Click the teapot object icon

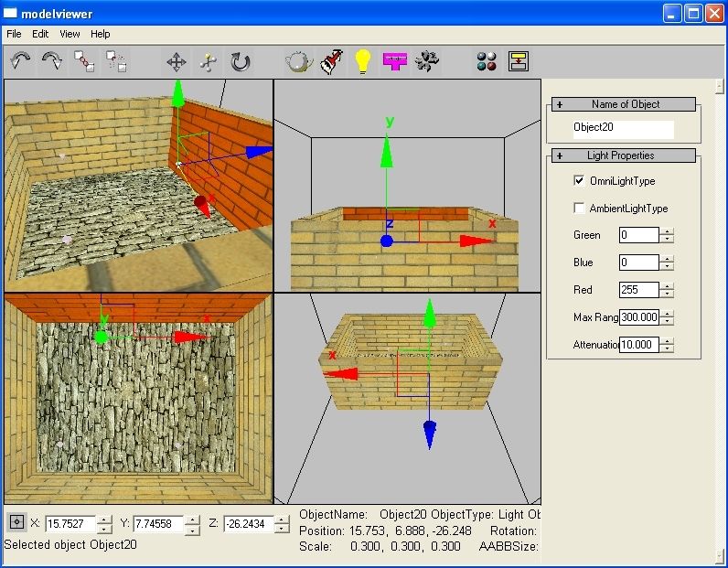(299, 61)
